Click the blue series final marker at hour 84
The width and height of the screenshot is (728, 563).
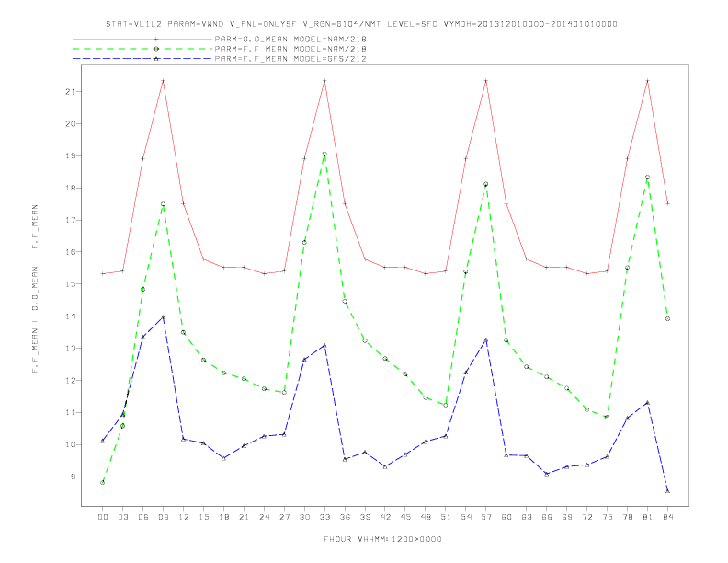(x=667, y=491)
